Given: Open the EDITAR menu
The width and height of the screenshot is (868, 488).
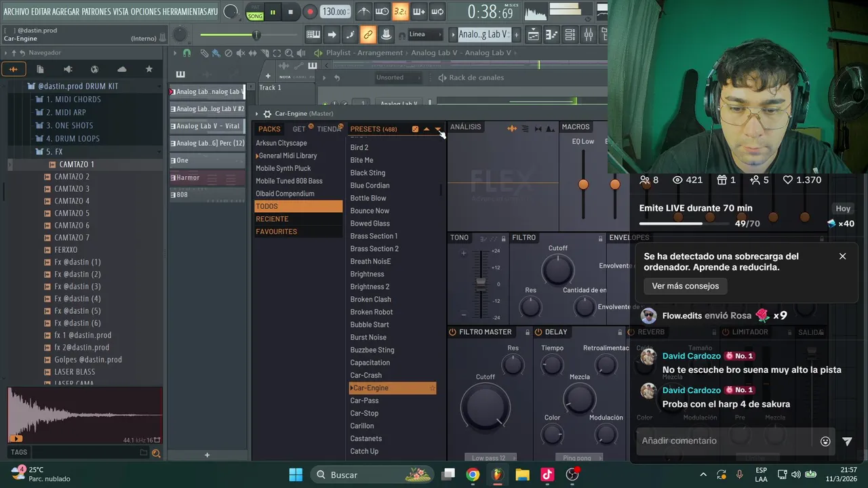Looking at the screenshot, I should pyautogui.click(x=41, y=12).
